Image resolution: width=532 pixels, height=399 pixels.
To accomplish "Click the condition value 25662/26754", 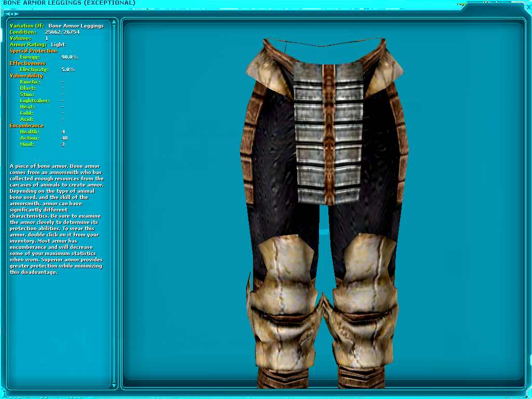I will [62, 32].
